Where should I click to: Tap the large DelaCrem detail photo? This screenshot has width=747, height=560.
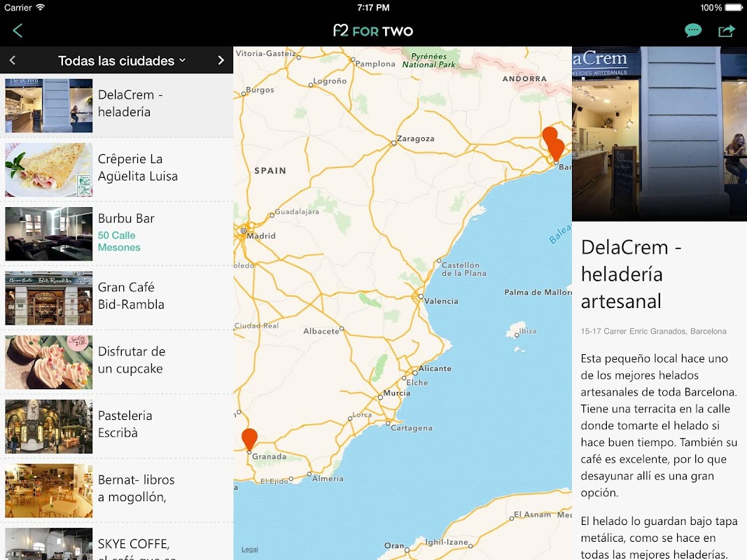tap(659, 134)
